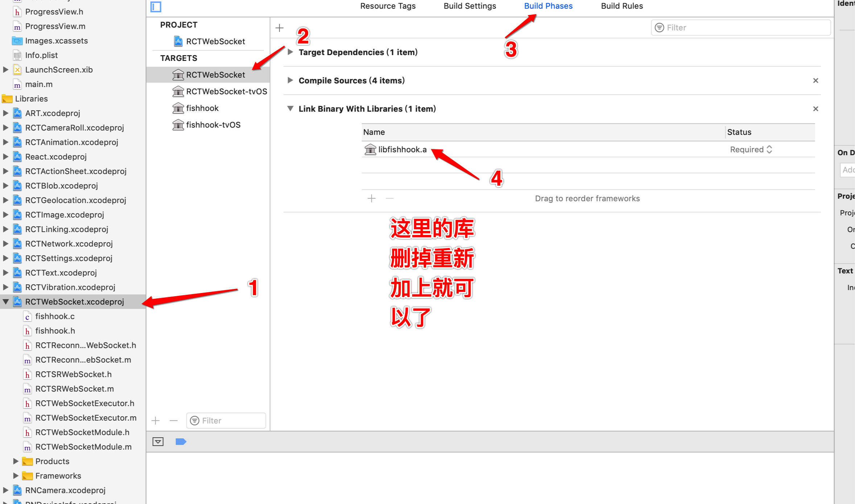Expand Target Dependencies section

[290, 52]
